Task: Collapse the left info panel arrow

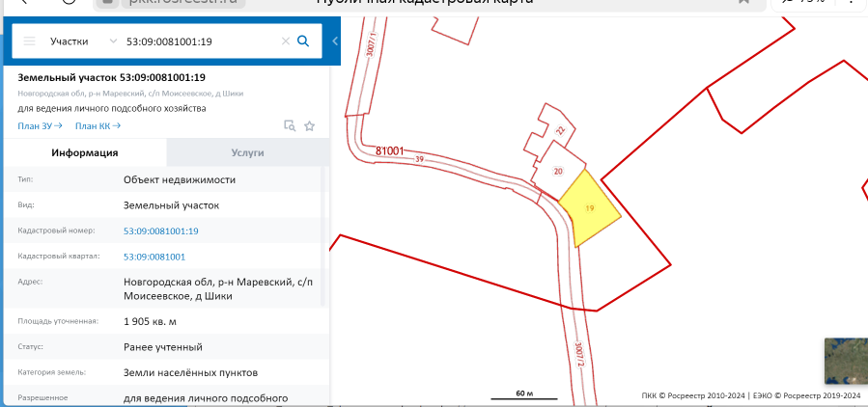Action: (x=334, y=41)
